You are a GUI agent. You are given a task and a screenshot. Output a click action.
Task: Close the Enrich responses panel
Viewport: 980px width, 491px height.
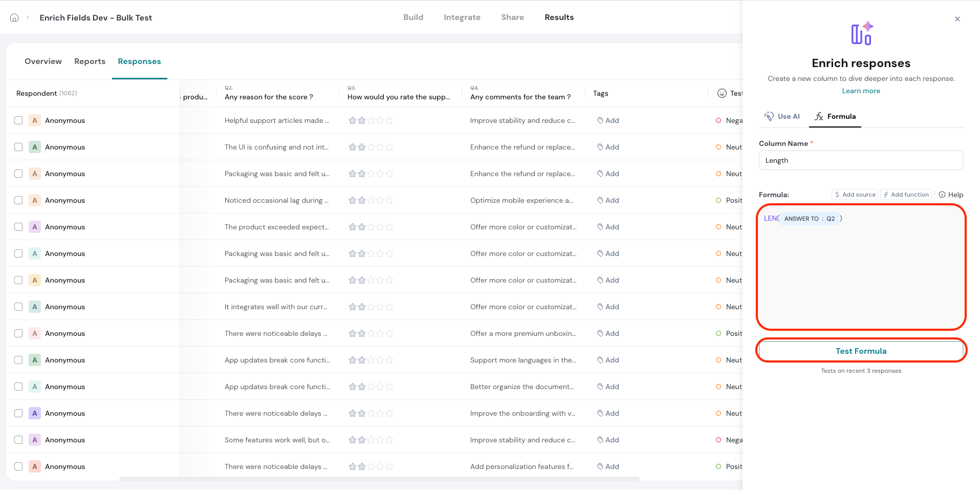click(x=957, y=19)
